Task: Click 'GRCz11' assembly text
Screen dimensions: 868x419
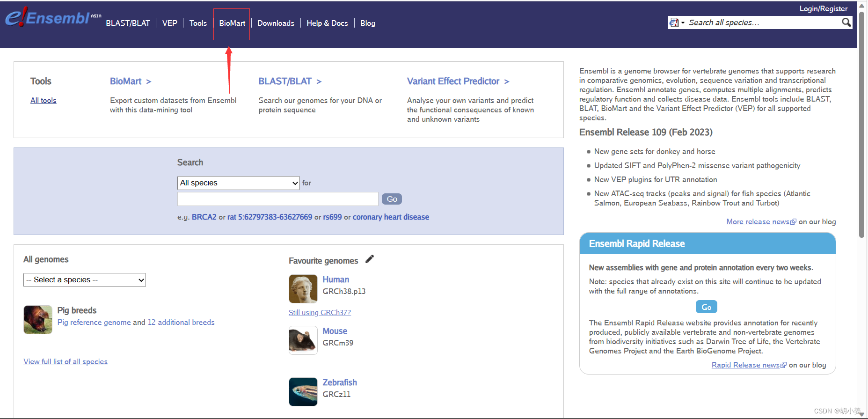Action: (x=336, y=394)
